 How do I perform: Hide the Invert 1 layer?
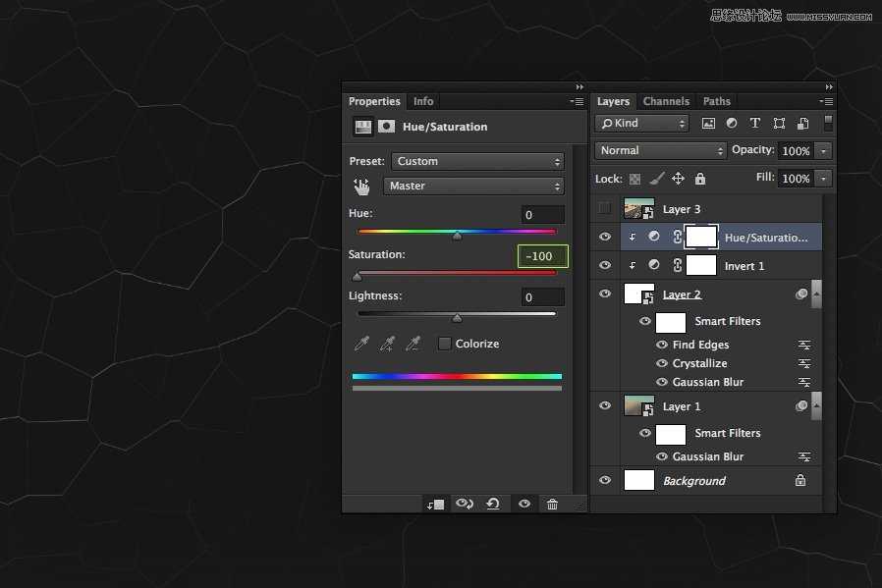(605, 265)
